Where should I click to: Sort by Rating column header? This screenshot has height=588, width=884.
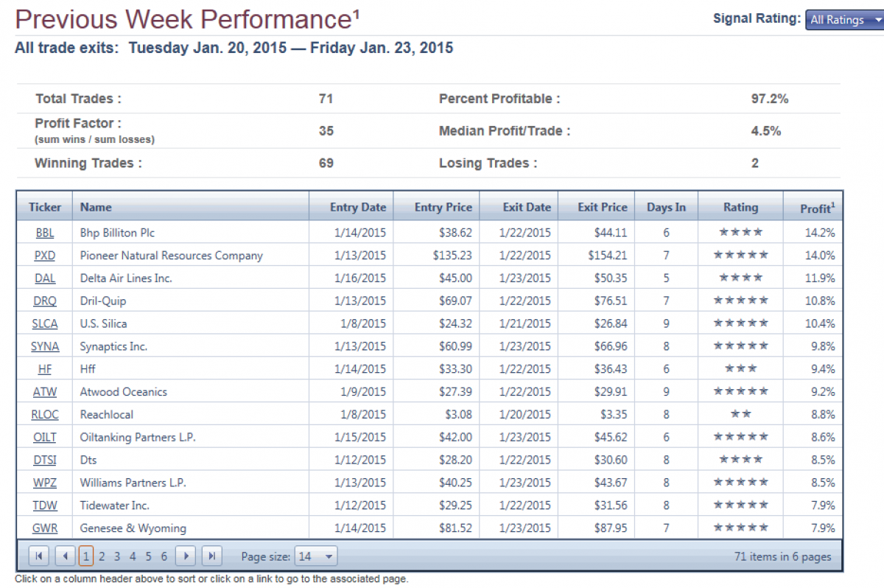click(x=740, y=207)
